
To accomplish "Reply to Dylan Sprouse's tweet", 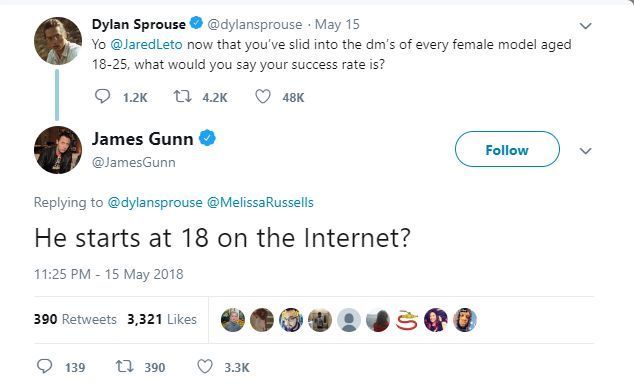I will coord(102,97).
